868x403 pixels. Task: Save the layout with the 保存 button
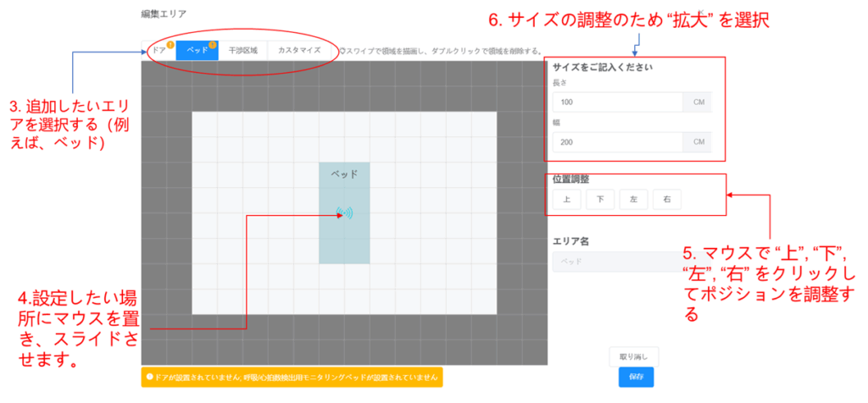click(x=636, y=378)
